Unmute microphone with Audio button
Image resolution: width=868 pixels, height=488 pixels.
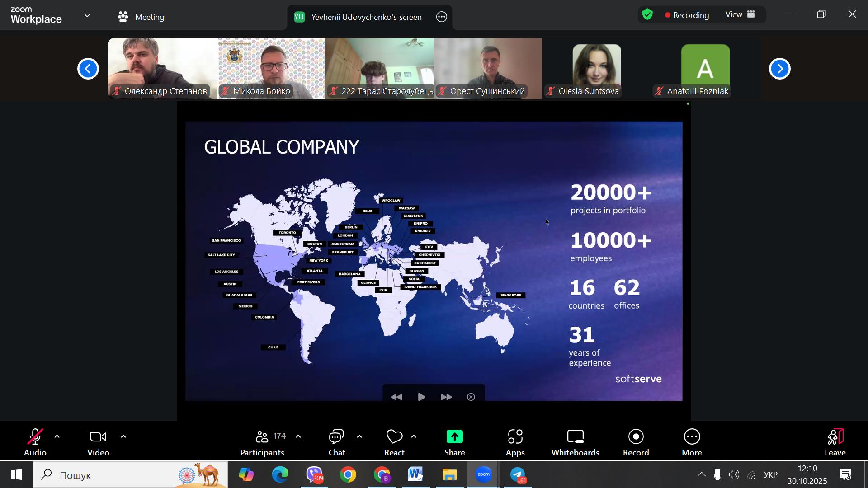click(x=35, y=442)
